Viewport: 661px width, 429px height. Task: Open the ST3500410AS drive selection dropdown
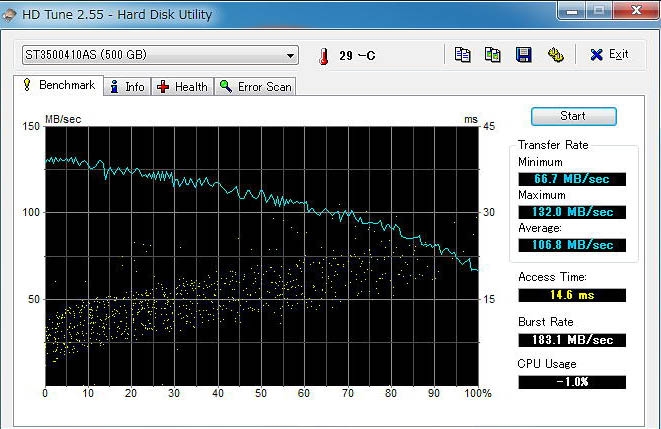[160, 55]
